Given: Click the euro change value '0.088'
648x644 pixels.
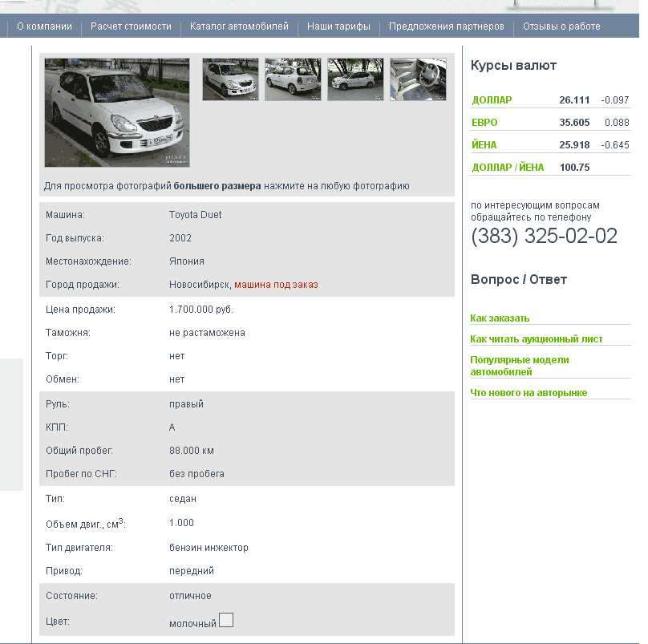Looking at the screenshot, I should point(617,123).
